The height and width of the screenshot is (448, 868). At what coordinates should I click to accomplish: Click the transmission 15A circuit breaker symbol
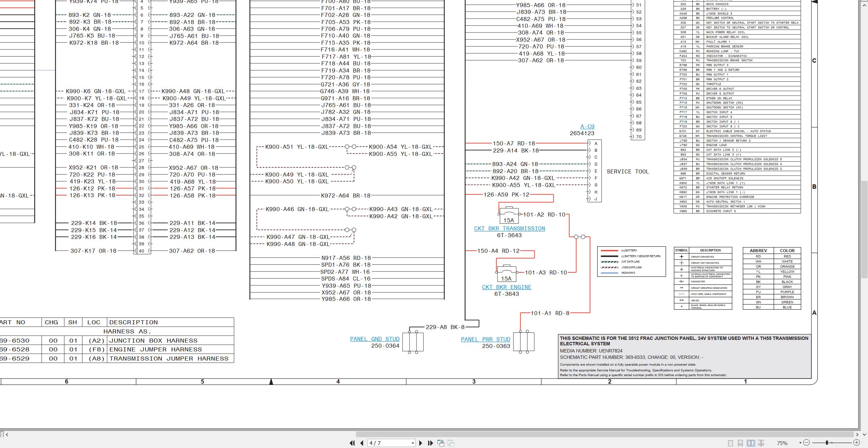click(x=509, y=215)
